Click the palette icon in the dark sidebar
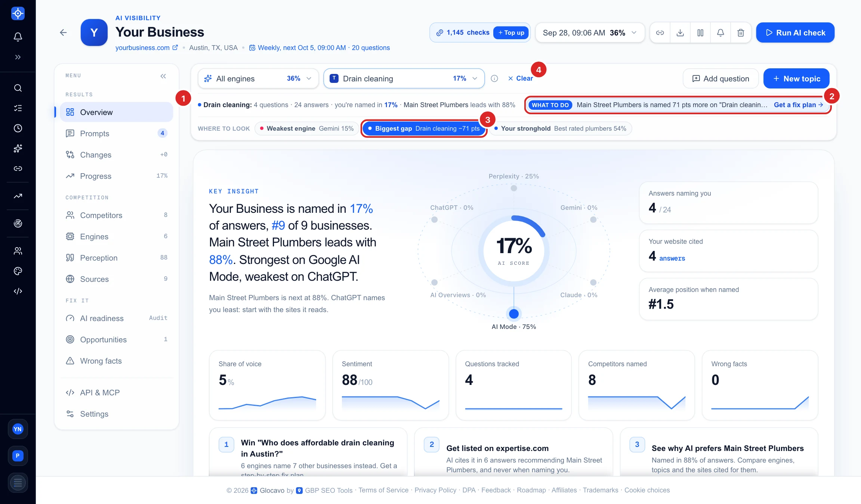Viewport: 861px width, 504px height. pos(18,271)
